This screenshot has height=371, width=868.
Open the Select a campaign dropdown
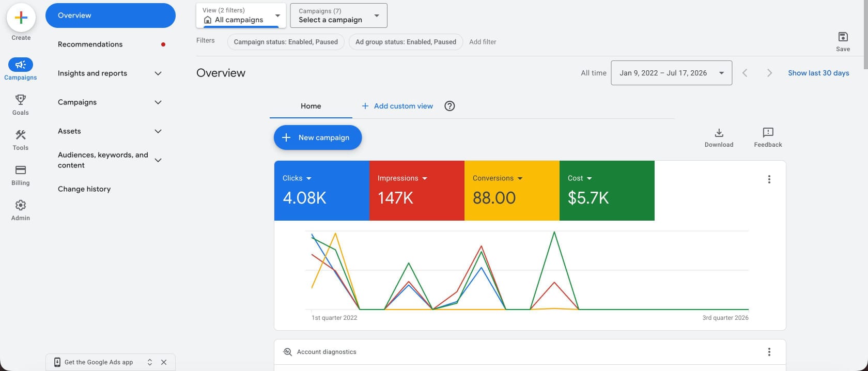(339, 16)
